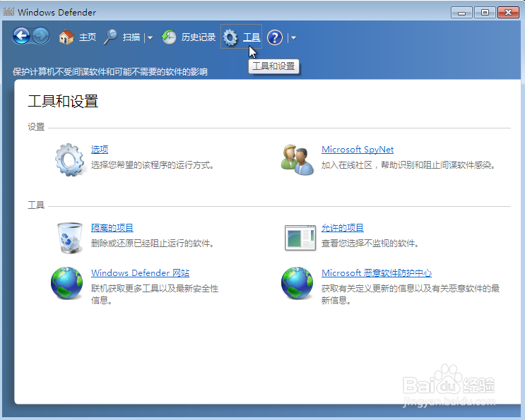Screen dimensions: 525x420
Task: Click text 联机获取更多工具以及最新安全性信息。
Action: 155,294
